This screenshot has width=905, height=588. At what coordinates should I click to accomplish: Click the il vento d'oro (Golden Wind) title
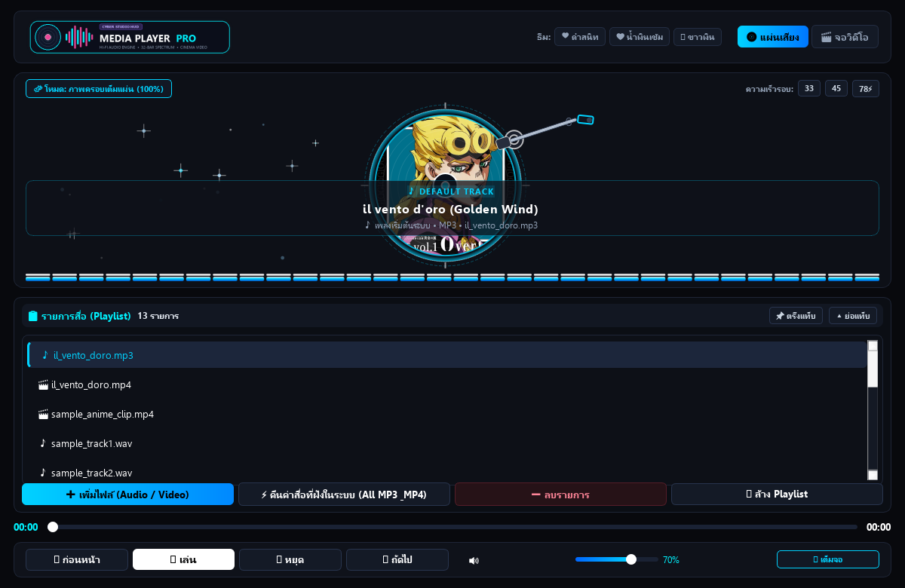[x=451, y=209]
